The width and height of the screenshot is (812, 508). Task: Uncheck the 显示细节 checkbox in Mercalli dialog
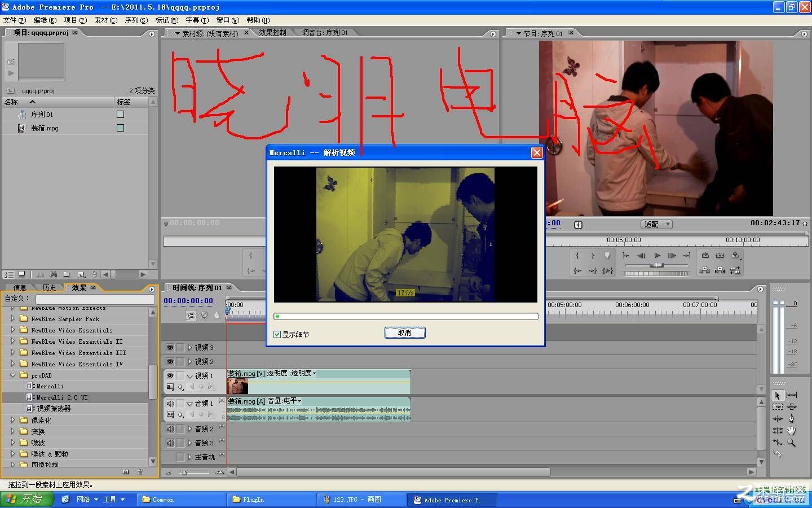pyautogui.click(x=277, y=334)
